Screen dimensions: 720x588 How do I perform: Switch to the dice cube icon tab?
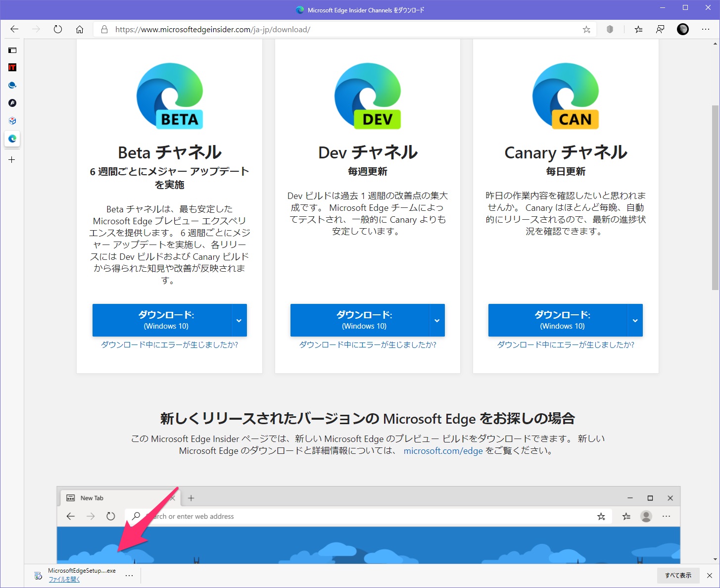click(x=12, y=121)
